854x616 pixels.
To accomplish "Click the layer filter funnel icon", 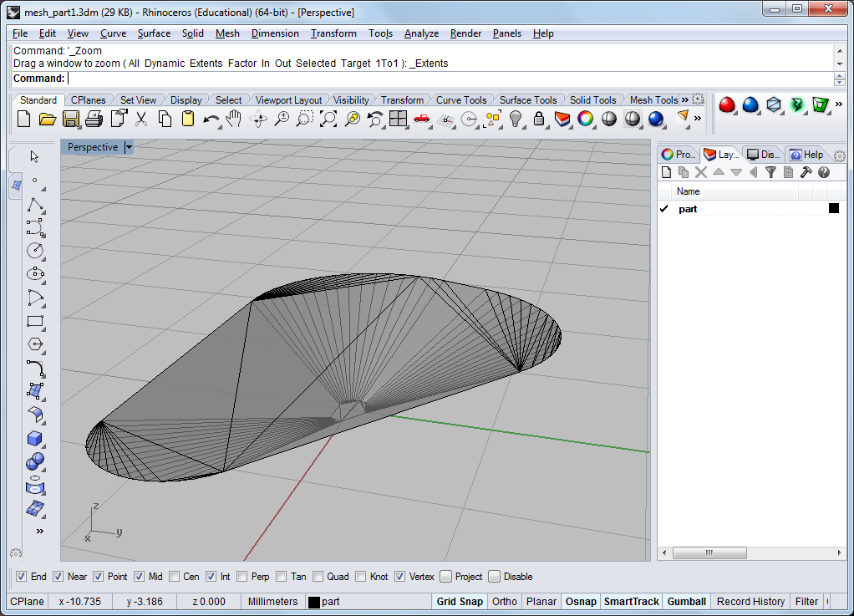I will pos(770,172).
